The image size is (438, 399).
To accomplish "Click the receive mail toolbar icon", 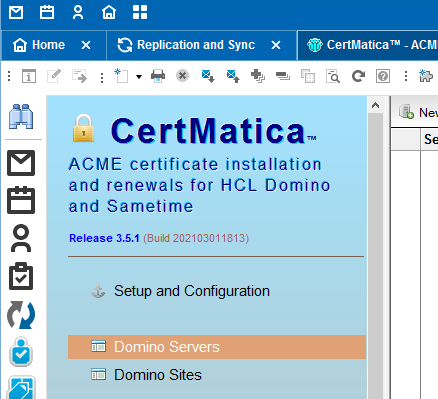I will coord(208,76).
